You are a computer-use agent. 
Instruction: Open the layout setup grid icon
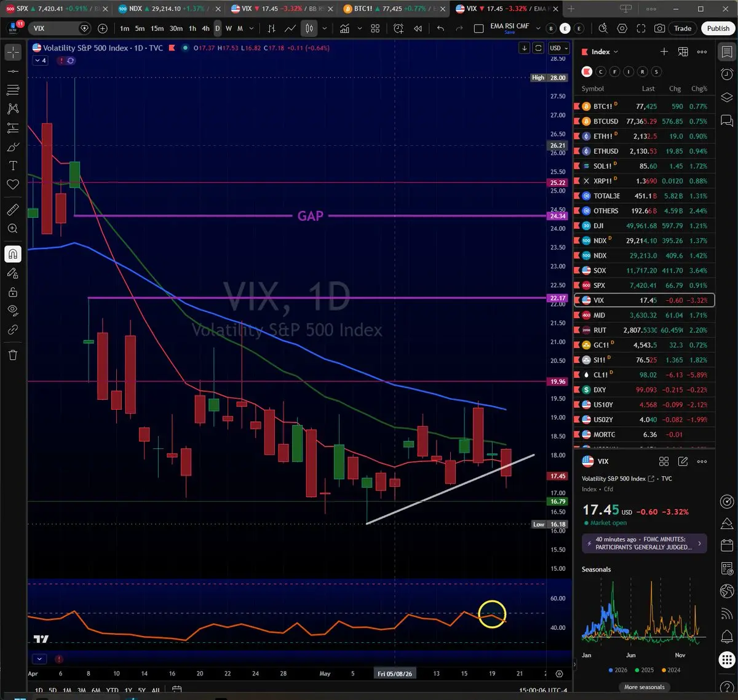[375, 28]
